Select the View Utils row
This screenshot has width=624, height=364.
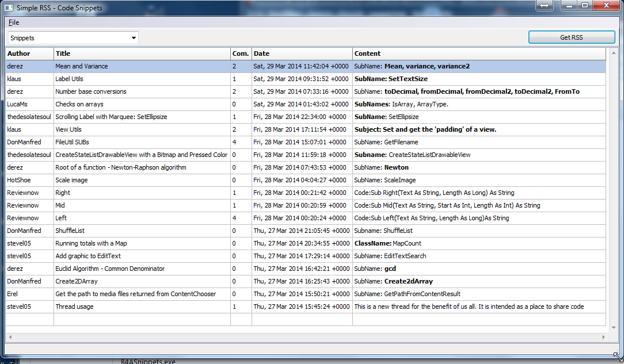(x=306, y=129)
